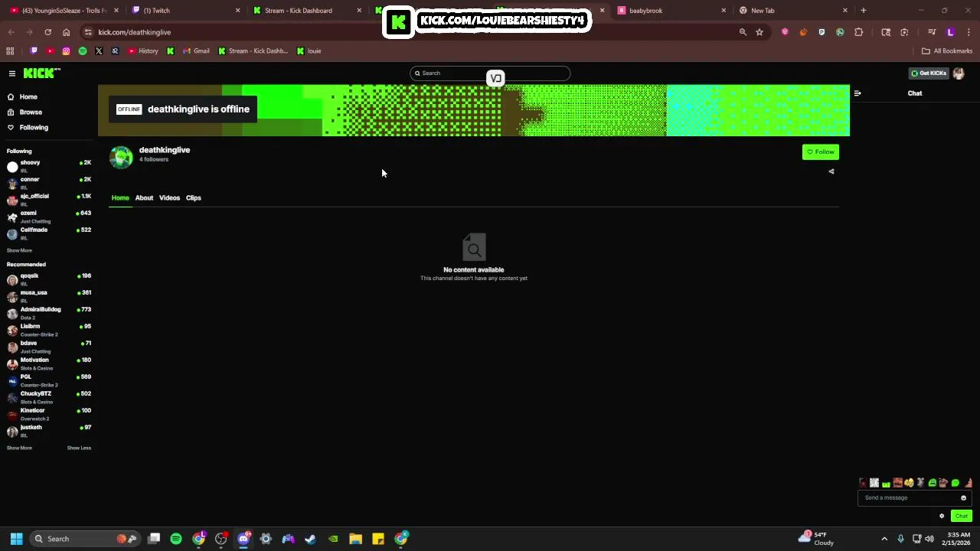Image resolution: width=980 pixels, height=551 pixels.
Task: Expand Recommended channels with Show More
Action: point(19,448)
